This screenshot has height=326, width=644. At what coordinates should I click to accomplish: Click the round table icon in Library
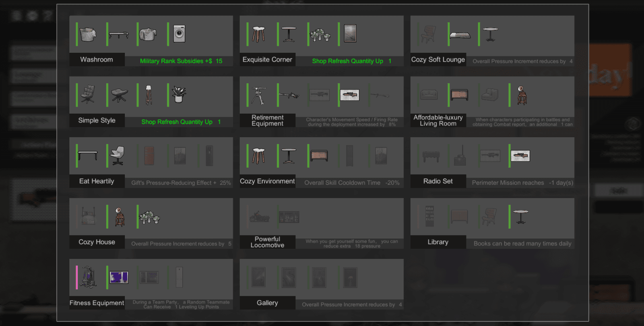click(520, 217)
